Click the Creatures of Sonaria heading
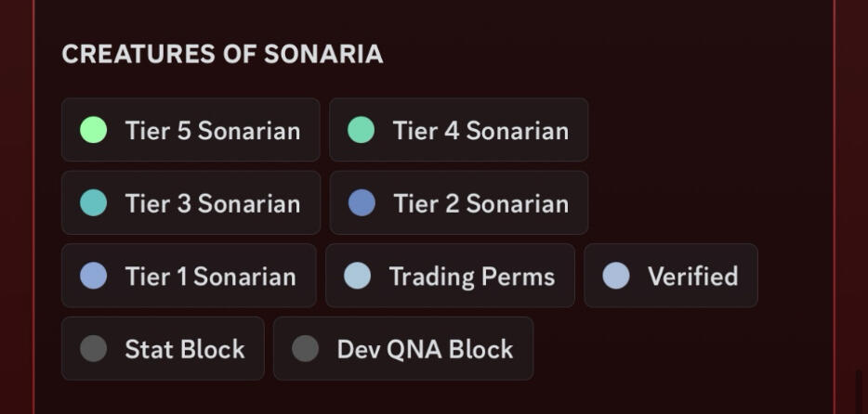 click(222, 54)
